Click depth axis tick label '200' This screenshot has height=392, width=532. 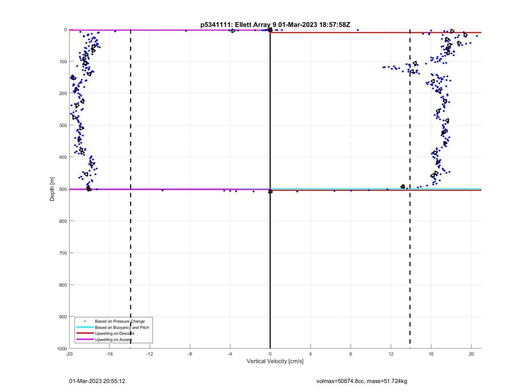(x=63, y=93)
